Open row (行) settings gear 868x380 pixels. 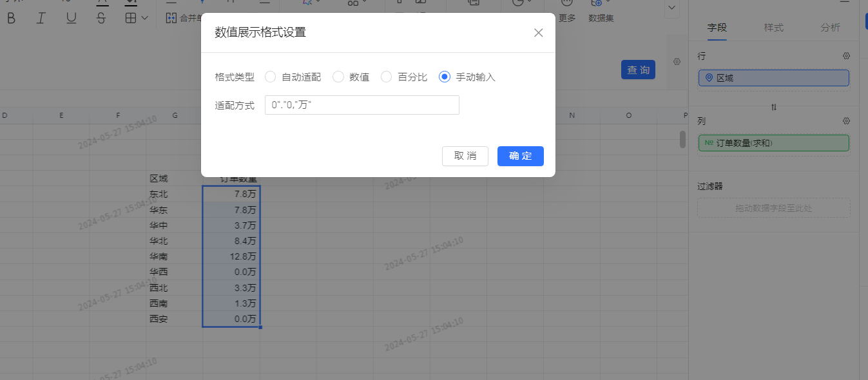[846, 57]
